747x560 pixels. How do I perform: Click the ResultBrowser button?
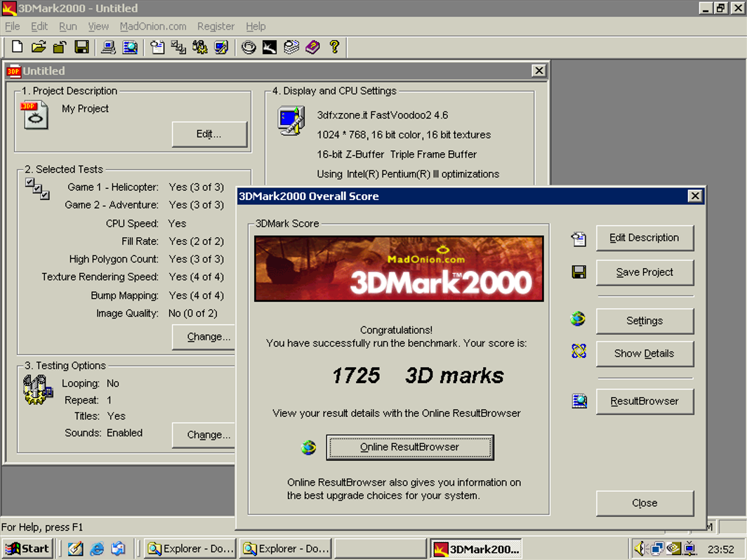644,401
